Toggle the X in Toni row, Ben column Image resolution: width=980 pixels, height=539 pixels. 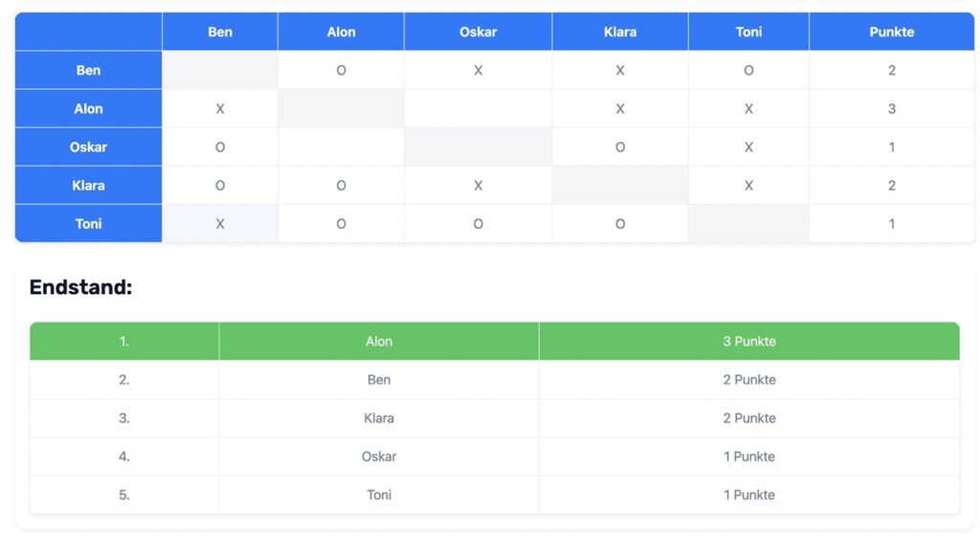(x=220, y=223)
